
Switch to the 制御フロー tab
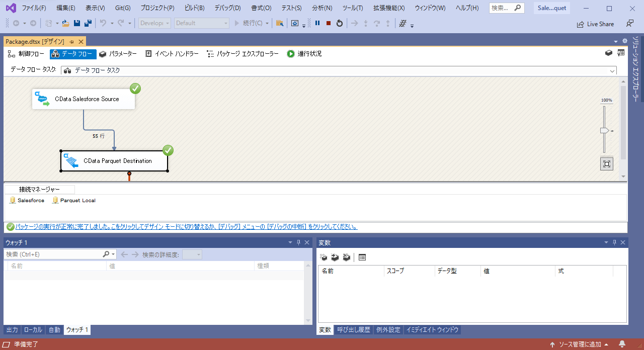26,54
